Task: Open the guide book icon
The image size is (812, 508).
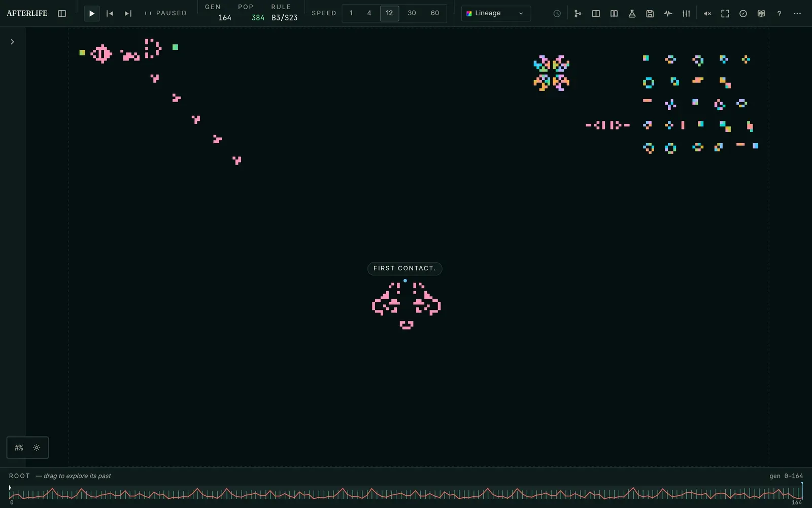Action: tap(761, 14)
